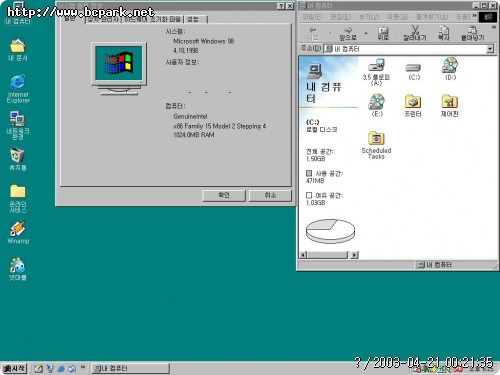Click the Up folder toolbar button
The image size is (500, 375).
(383, 33)
